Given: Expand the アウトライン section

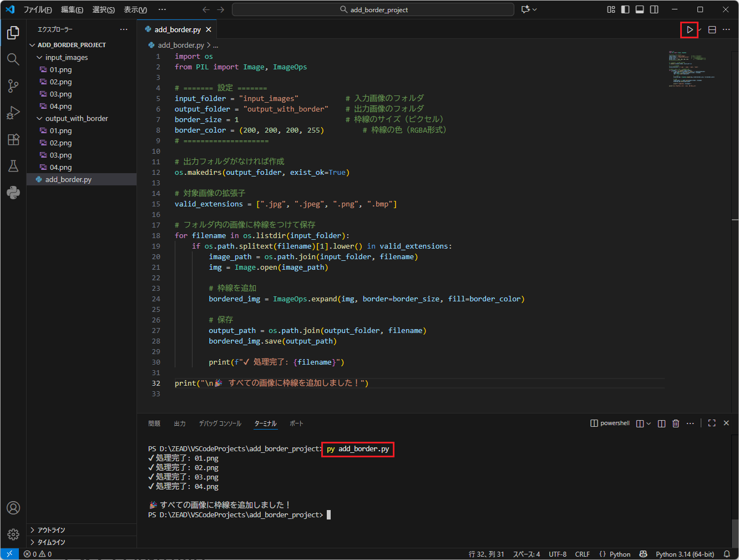Looking at the screenshot, I should [51, 530].
